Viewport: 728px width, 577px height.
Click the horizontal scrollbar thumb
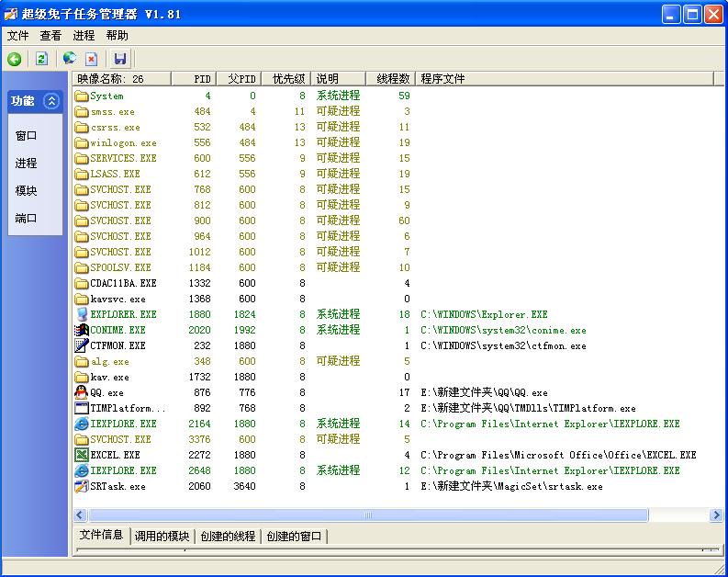pyautogui.click(x=368, y=515)
